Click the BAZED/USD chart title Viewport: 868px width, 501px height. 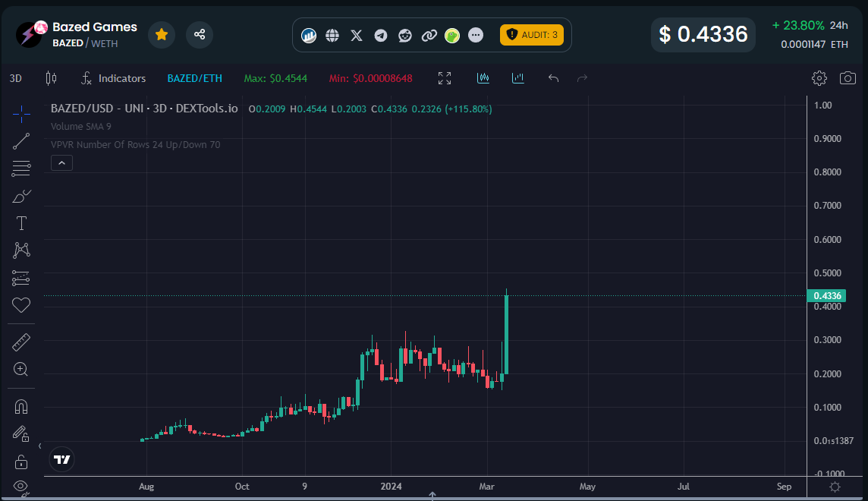tap(144, 109)
